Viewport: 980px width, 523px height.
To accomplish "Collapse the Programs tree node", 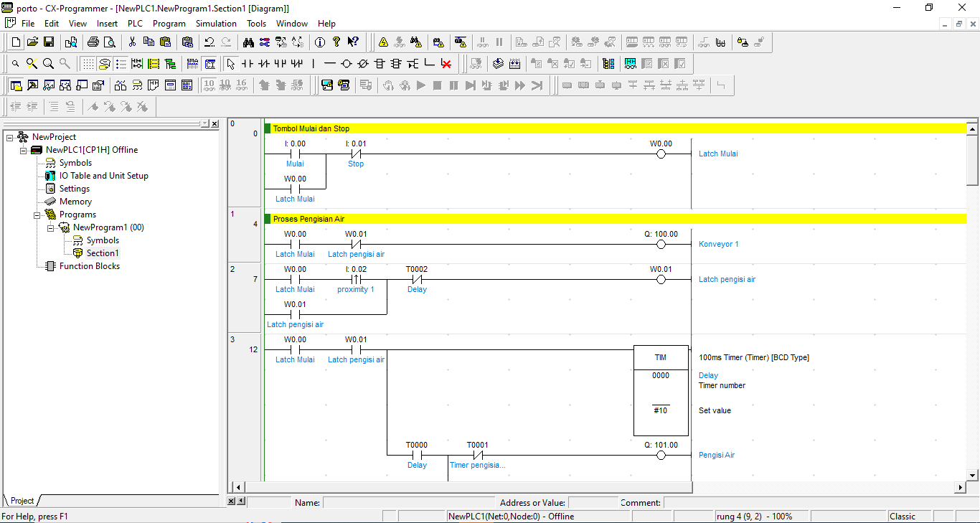I will click(x=37, y=215).
